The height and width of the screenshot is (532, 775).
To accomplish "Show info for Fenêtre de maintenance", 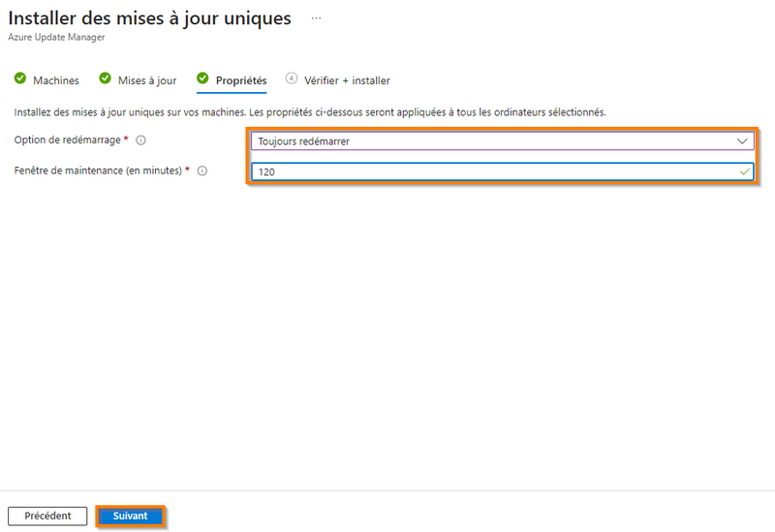I will [x=202, y=171].
